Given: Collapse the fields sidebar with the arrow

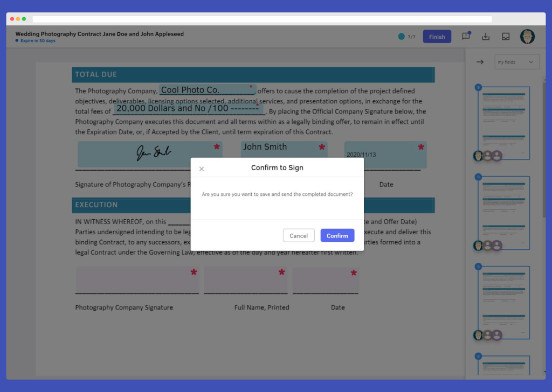Looking at the screenshot, I should pos(480,61).
